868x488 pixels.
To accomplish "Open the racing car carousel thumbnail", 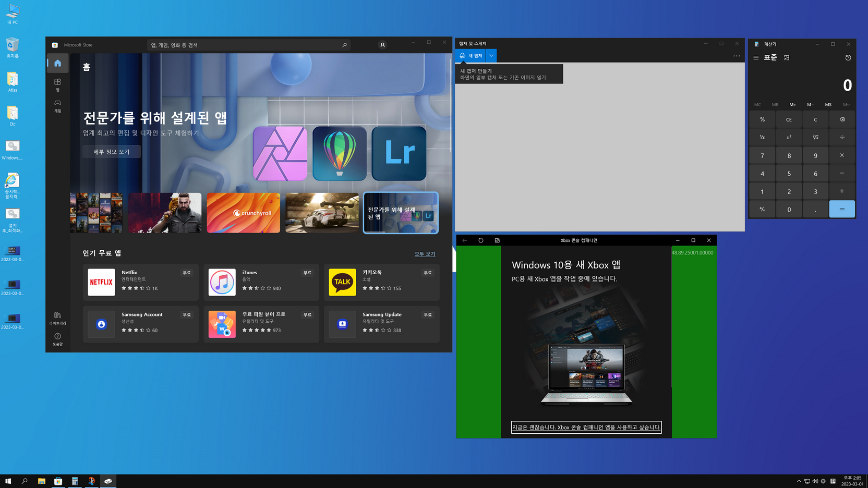I will tap(322, 213).
